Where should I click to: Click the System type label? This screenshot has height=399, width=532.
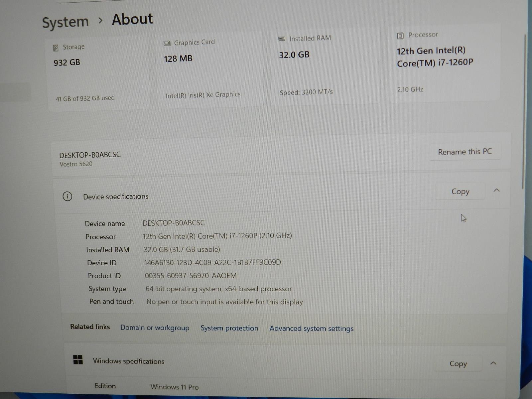107,289
